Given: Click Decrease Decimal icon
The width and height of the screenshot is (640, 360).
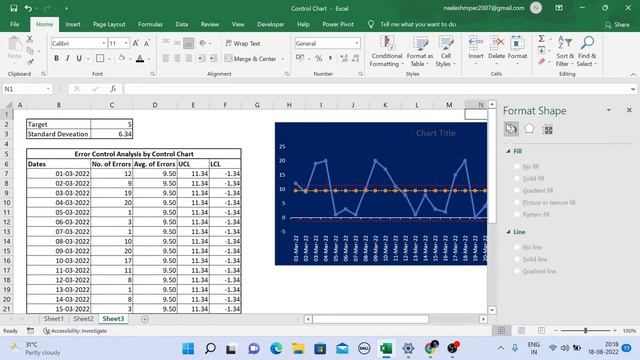Looking at the screenshot, I should click(356, 59).
